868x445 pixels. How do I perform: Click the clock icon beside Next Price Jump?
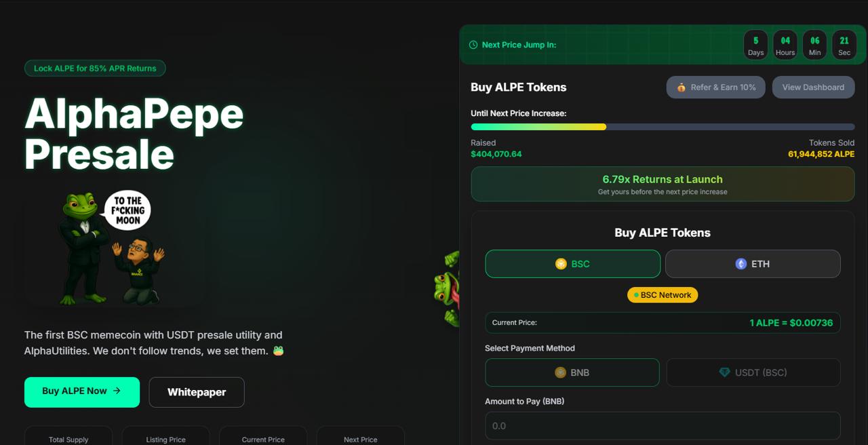473,45
